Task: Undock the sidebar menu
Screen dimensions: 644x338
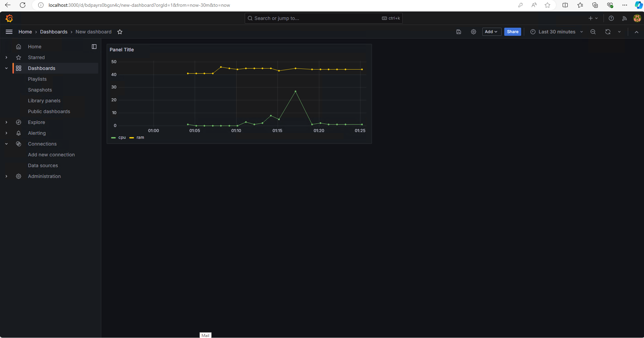Action: 94,47
